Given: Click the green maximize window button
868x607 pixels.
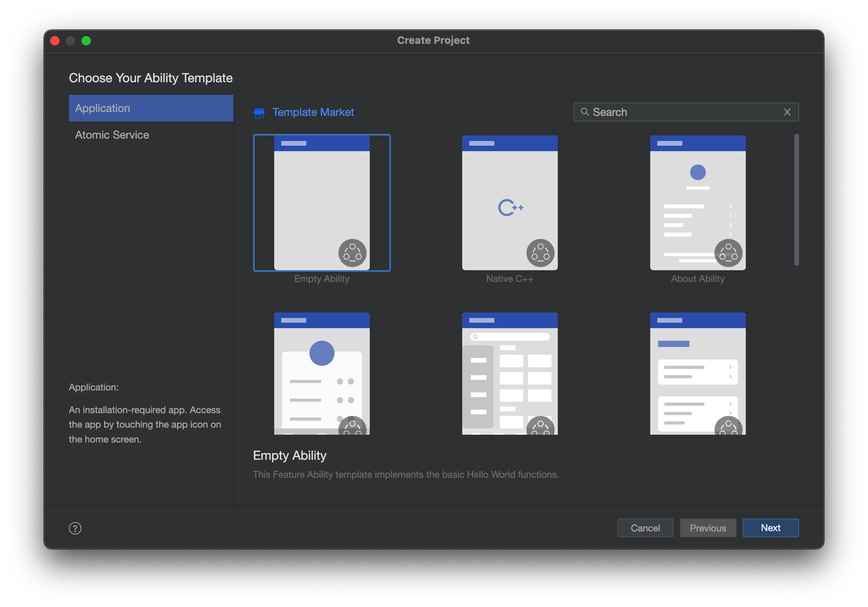Looking at the screenshot, I should pyautogui.click(x=86, y=41).
